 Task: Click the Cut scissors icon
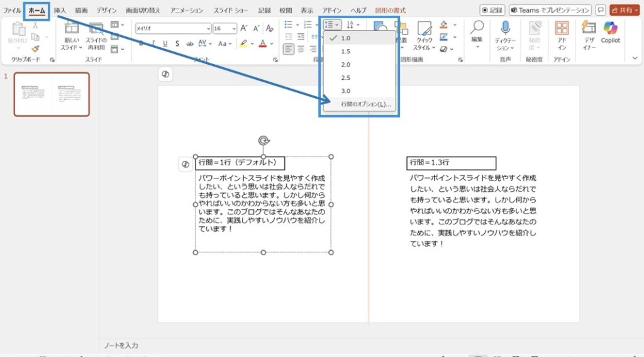coord(35,25)
